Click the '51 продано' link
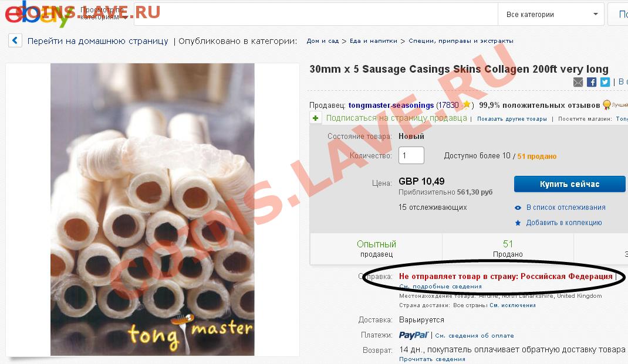The width and height of the screenshot is (628, 364). [536, 156]
